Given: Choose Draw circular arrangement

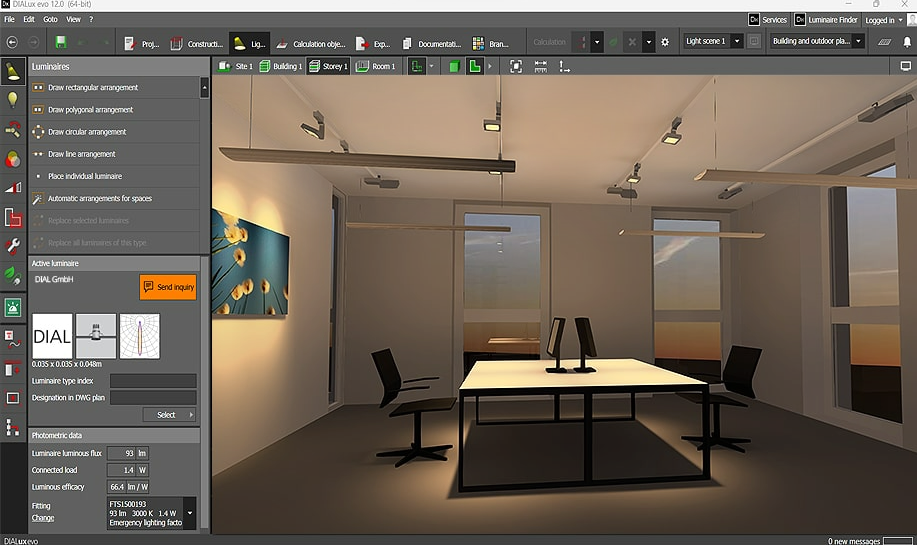Looking at the screenshot, I should click(x=115, y=132).
